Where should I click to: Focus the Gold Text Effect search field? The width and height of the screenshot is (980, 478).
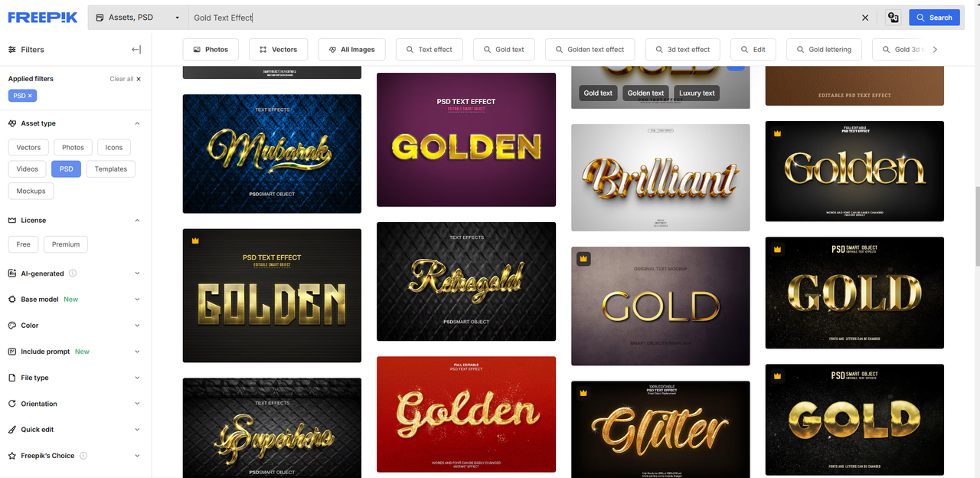[521, 18]
